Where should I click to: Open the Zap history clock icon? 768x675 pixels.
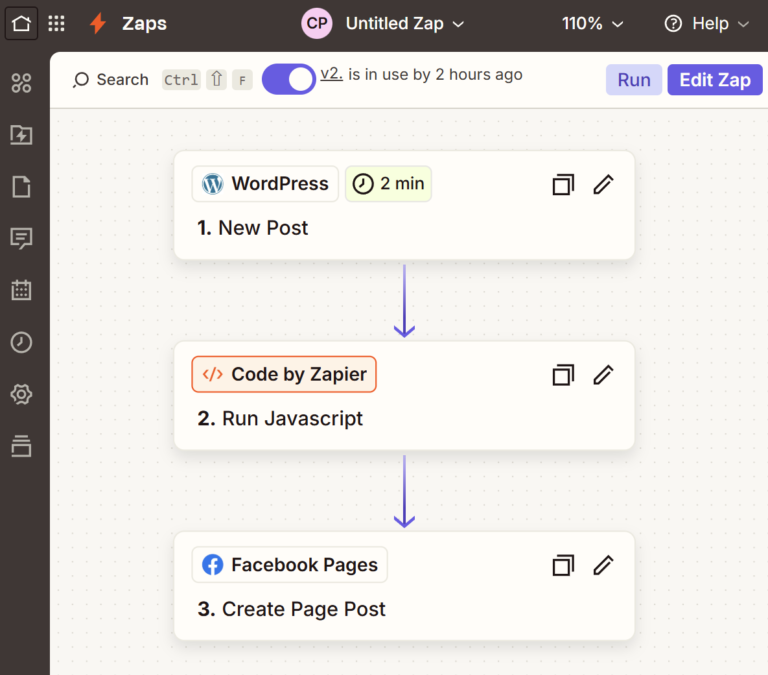click(21, 342)
